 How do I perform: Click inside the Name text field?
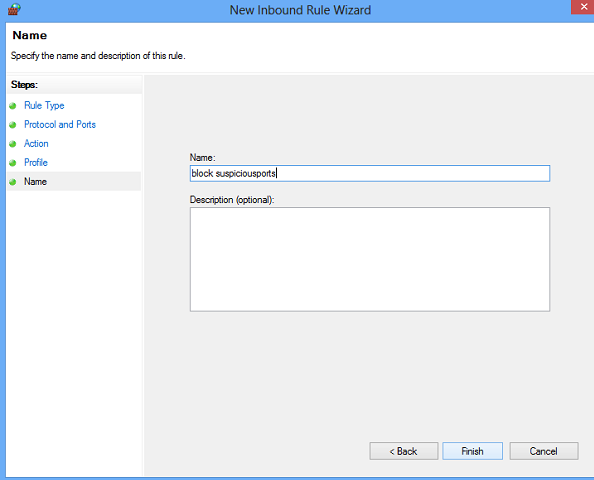[370, 173]
